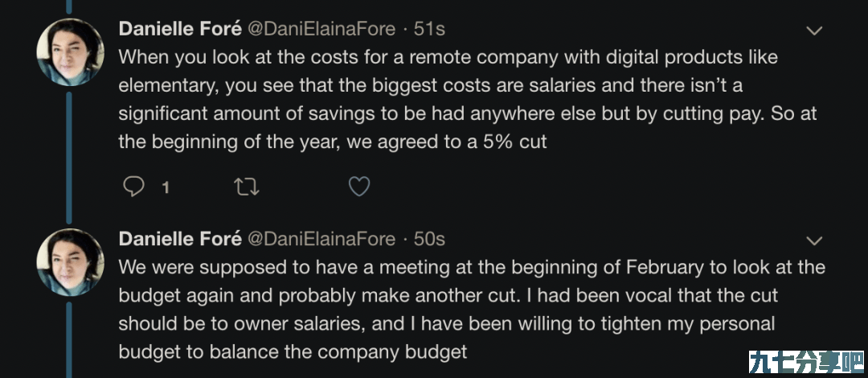View the profile avatar beside the 50s tweet
Image resolution: width=868 pixels, height=378 pixels.
70,263
